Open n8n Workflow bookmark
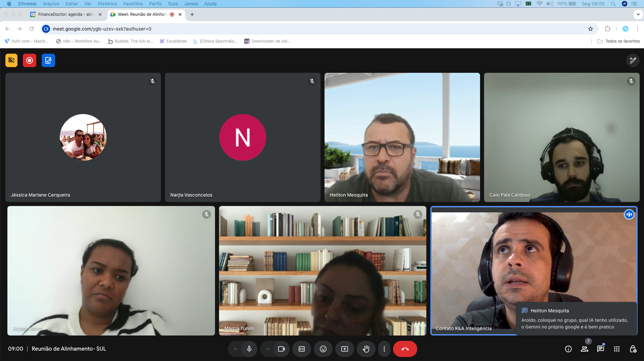This screenshot has height=361, width=644. [x=79, y=41]
